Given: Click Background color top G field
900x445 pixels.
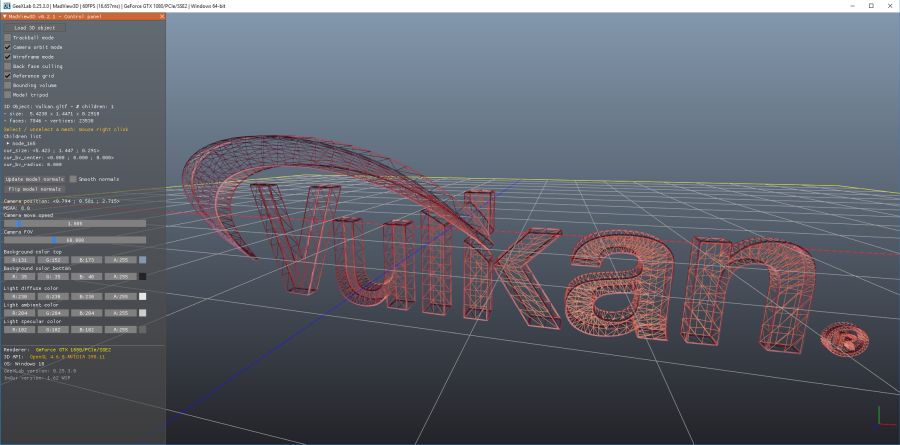Looking at the screenshot, I should click(53, 260).
